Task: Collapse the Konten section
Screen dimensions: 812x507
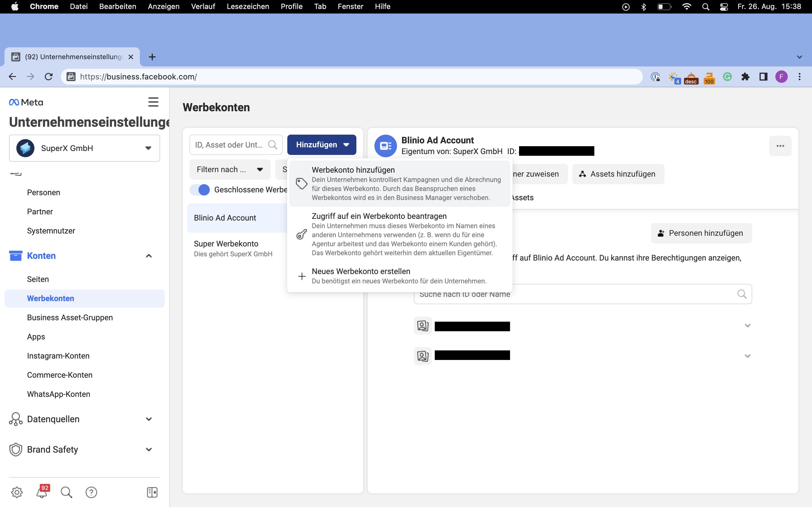Action: tap(149, 256)
